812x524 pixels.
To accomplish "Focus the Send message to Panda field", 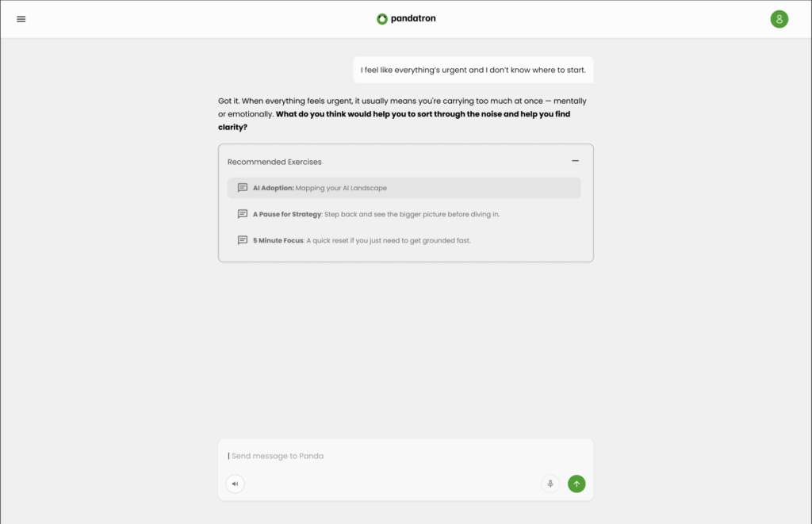I will [x=404, y=456].
